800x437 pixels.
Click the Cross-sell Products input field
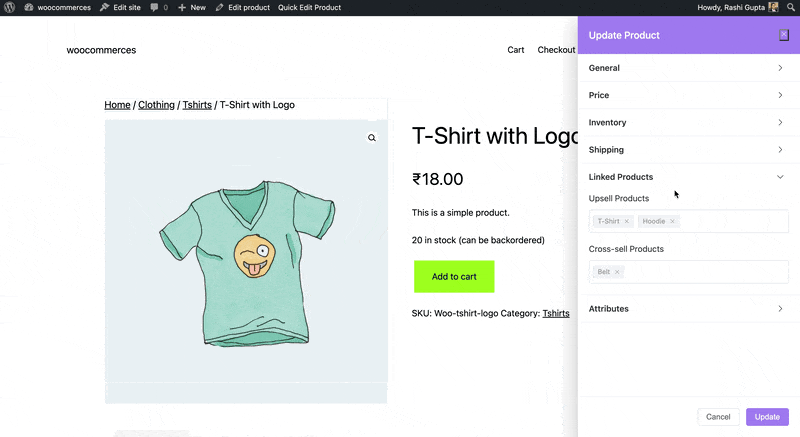[x=688, y=272]
